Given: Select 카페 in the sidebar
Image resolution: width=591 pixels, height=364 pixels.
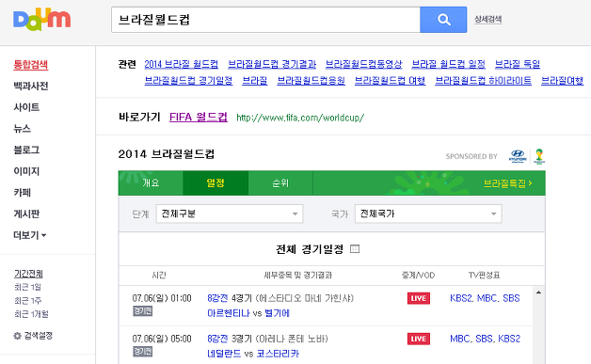Looking at the screenshot, I should (x=23, y=193).
